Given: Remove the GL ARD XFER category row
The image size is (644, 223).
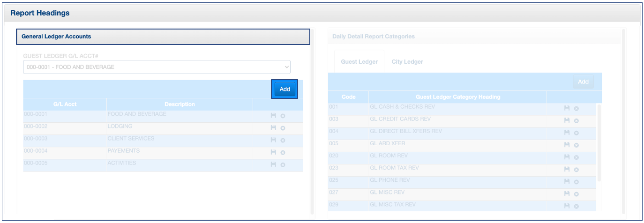Looking at the screenshot, I should pyautogui.click(x=576, y=145).
